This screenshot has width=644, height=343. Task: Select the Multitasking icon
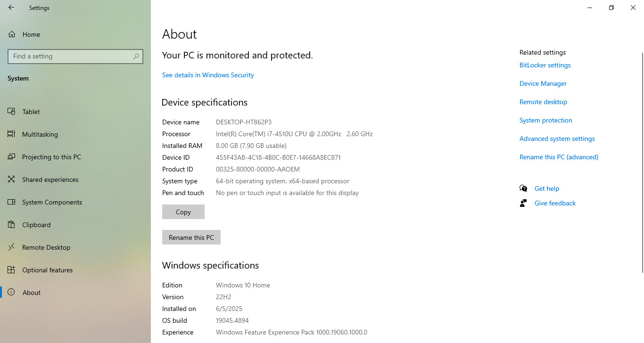pos(12,134)
